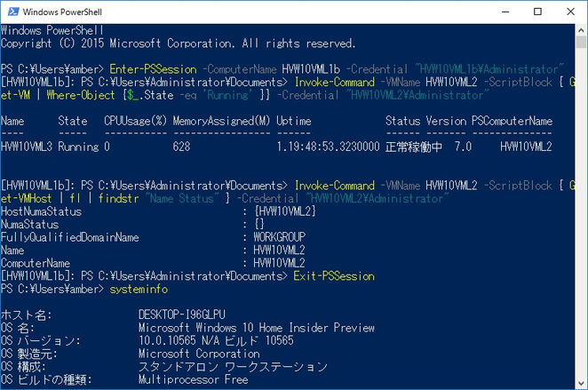Click the systeminfo command text
The height and width of the screenshot is (390, 588).
[x=139, y=289]
